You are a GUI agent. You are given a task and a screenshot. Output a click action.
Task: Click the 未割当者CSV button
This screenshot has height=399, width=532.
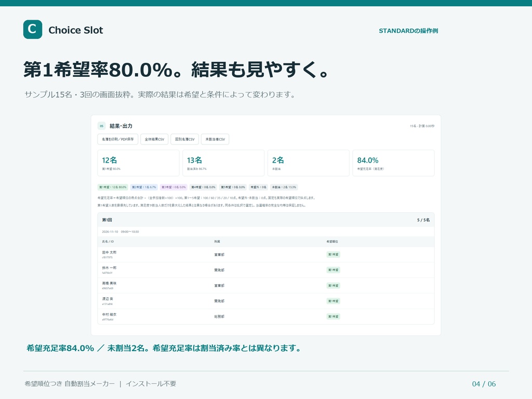215,139
